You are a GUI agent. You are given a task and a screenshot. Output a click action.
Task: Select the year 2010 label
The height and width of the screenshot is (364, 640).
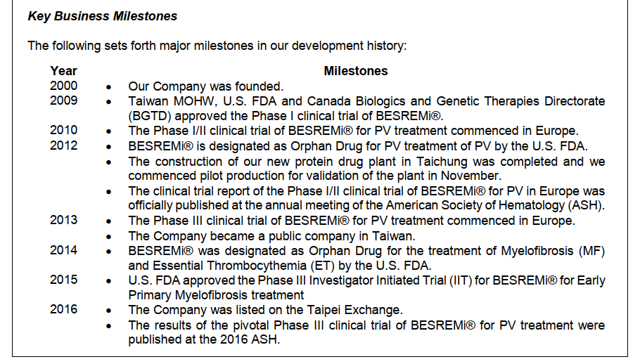tap(63, 130)
